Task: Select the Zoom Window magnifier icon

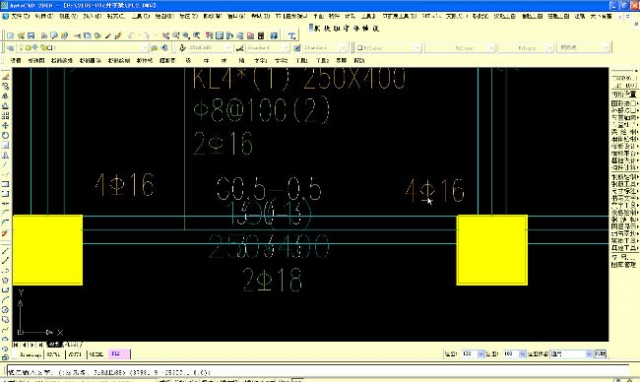Action: point(186,36)
